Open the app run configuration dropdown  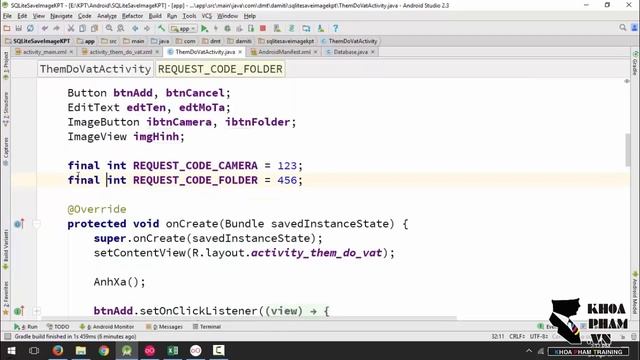pyautogui.click(x=184, y=29)
